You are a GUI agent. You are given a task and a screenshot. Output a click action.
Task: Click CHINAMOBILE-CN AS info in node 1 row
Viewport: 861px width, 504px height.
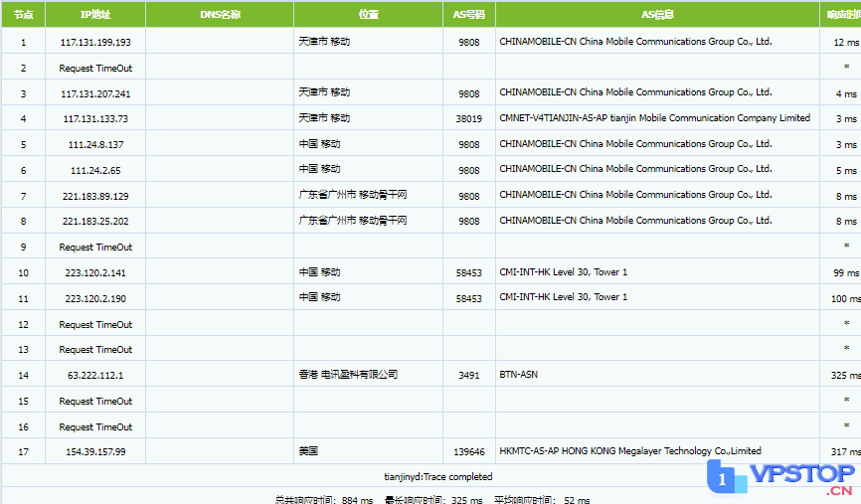coord(635,42)
